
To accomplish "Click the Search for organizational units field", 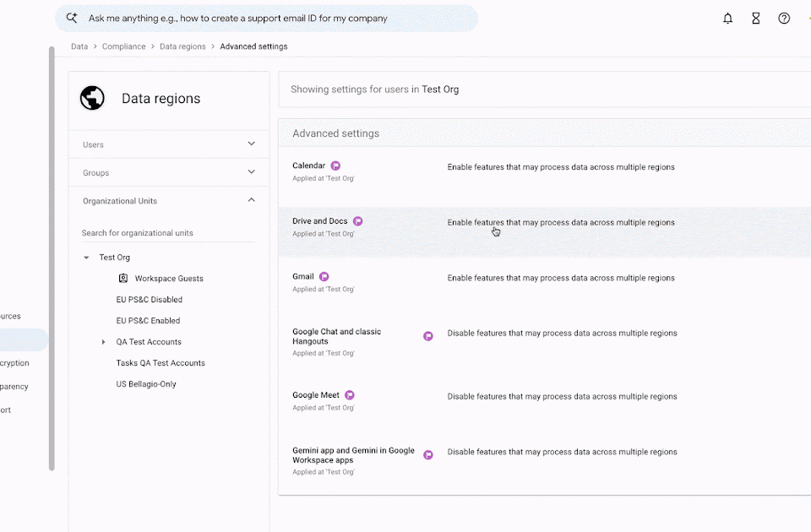I will coord(168,233).
